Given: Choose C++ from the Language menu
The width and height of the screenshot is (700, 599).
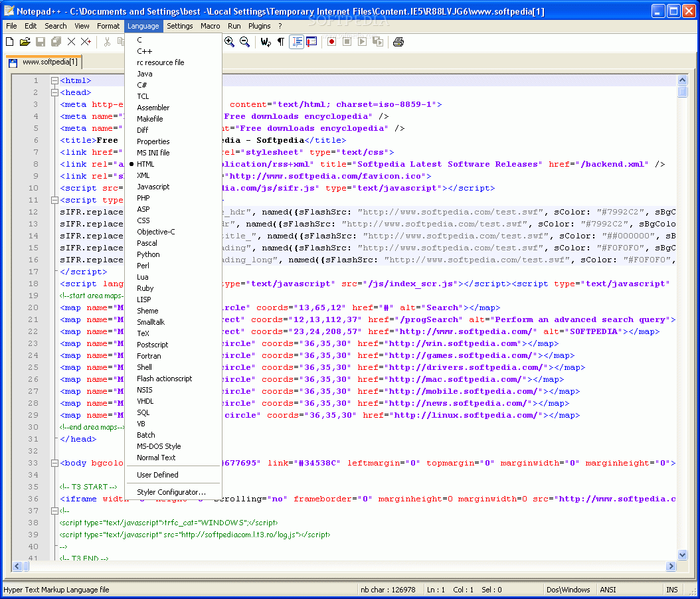Looking at the screenshot, I should coord(173,51).
